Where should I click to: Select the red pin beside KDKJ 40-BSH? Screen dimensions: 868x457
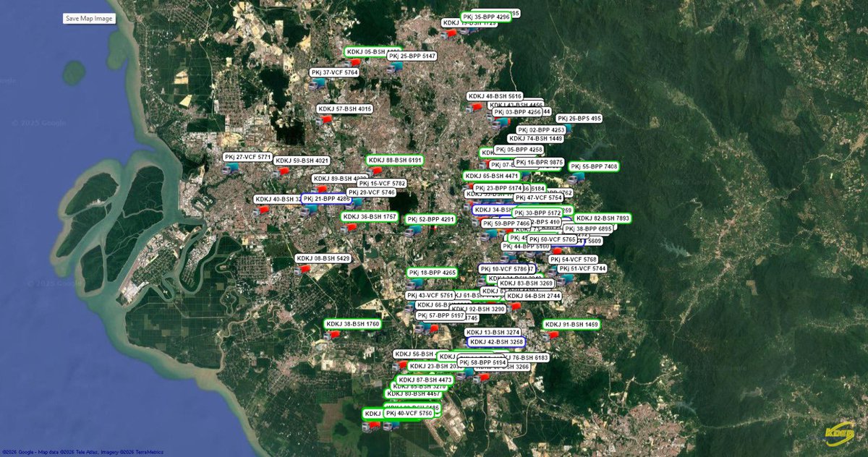coord(263,208)
